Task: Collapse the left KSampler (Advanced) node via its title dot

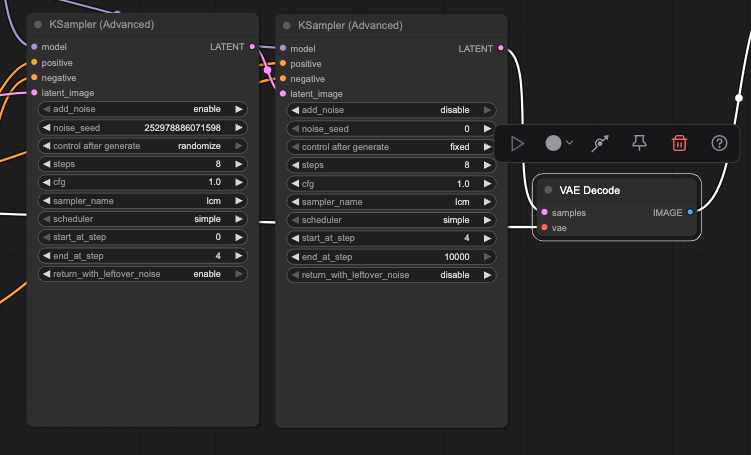Action: tap(38, 24)
